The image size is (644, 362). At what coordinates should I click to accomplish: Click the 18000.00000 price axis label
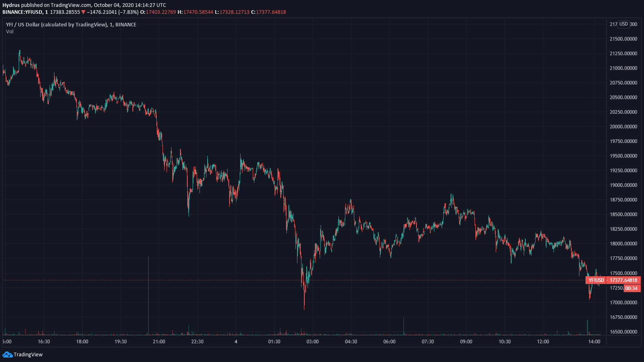click(x=623, y=244)
